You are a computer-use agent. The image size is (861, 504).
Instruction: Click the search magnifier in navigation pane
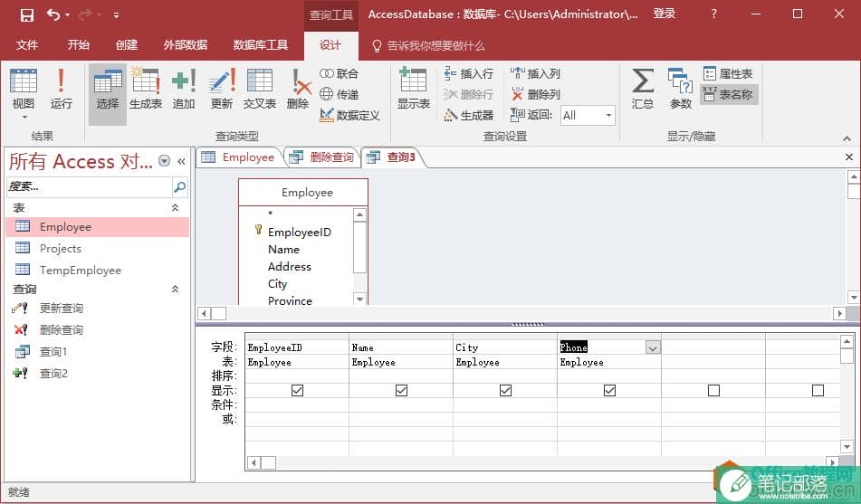179,187
